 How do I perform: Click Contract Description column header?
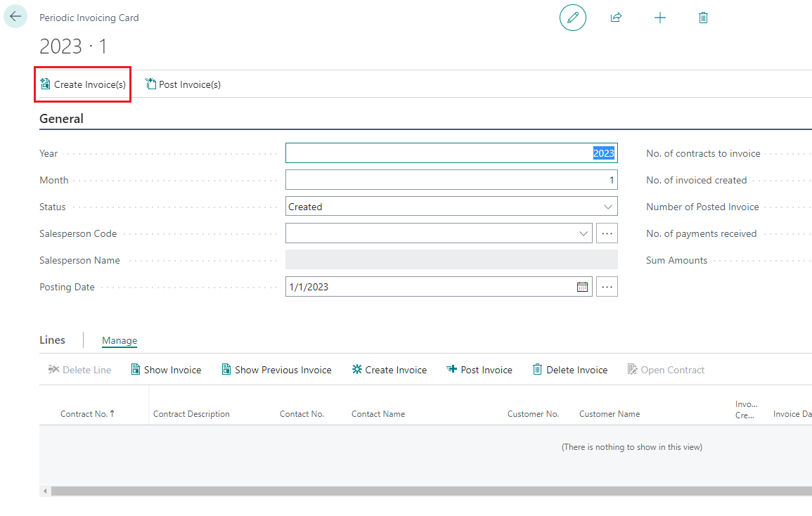(192, 414)
